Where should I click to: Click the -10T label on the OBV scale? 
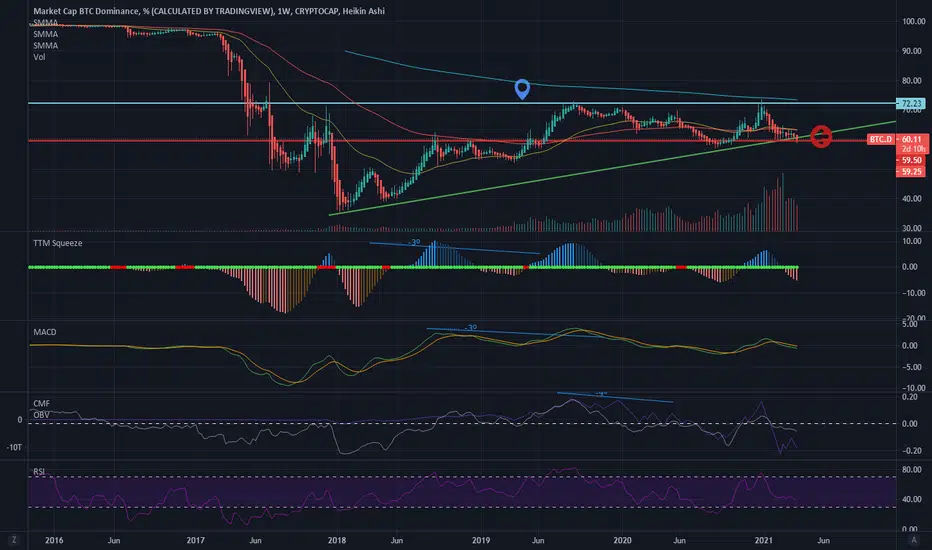(x=14, y=447)
